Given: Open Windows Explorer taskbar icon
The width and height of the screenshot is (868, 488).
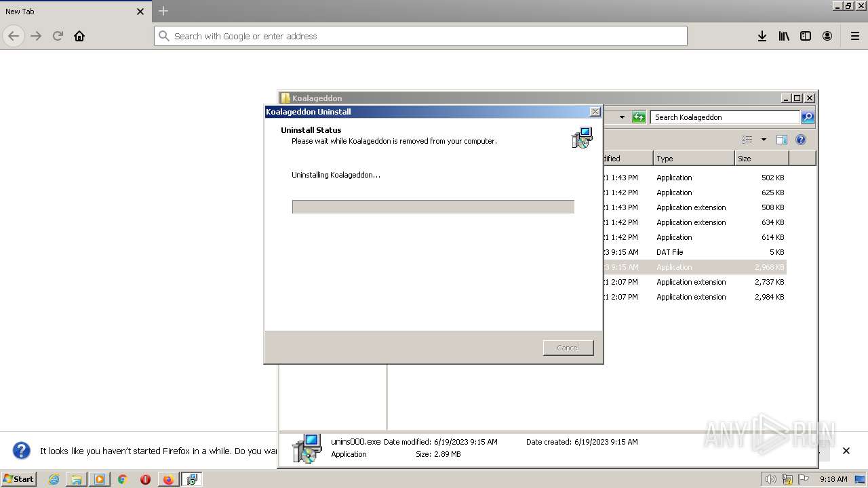Looking at the screenshot, I should click(77, 479).
